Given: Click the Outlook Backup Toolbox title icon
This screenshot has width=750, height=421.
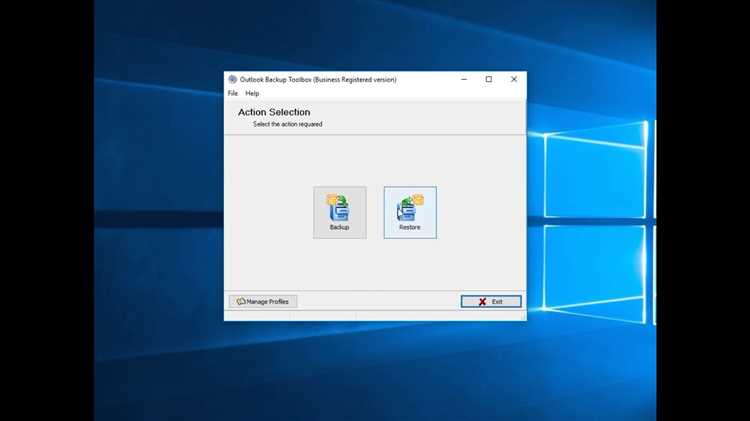Looking at the screenshot, I should pyautogui.click(x=232, y=79).
